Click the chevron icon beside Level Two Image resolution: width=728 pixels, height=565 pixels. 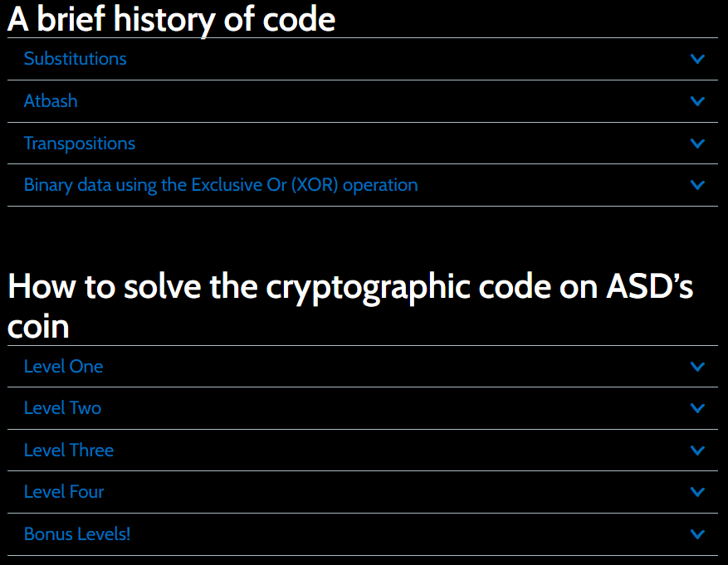click(697, 408)
